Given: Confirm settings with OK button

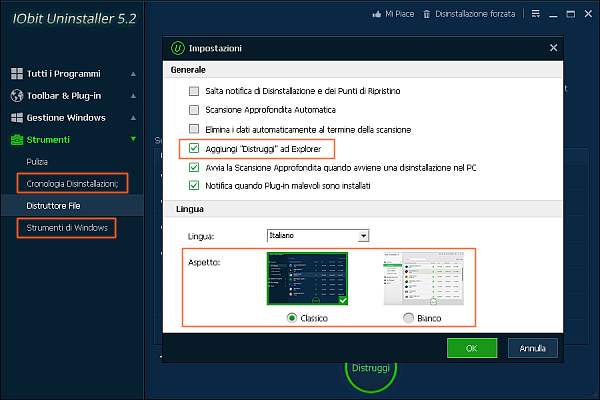Looking at the screenshot, I should [x=472, y=348].
